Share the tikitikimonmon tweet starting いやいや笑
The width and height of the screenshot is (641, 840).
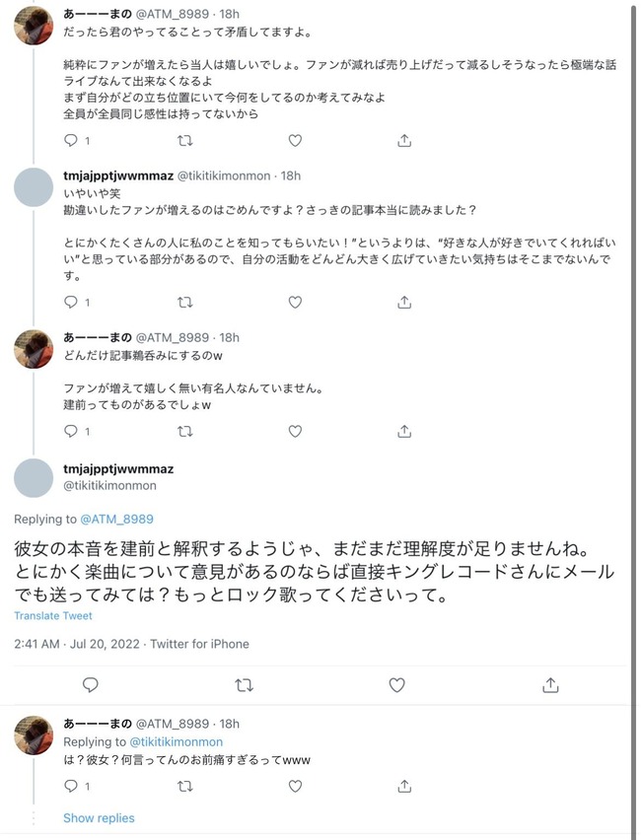pos(403,303)
